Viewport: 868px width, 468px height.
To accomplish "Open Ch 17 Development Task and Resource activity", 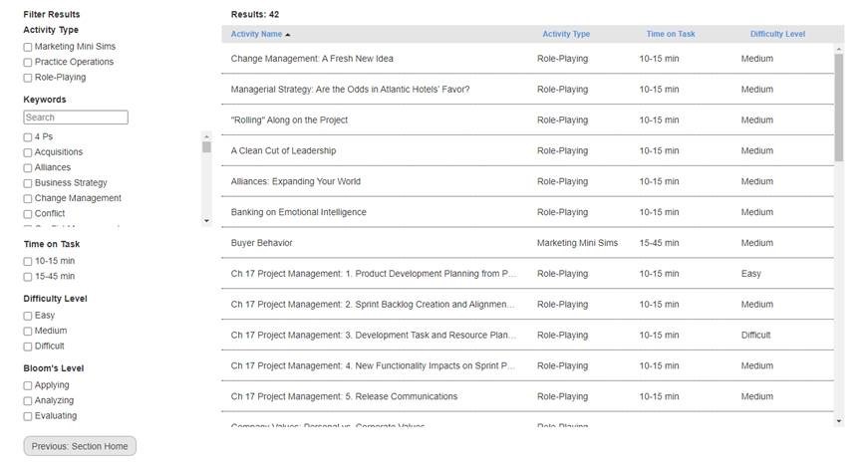I will 374,336.
